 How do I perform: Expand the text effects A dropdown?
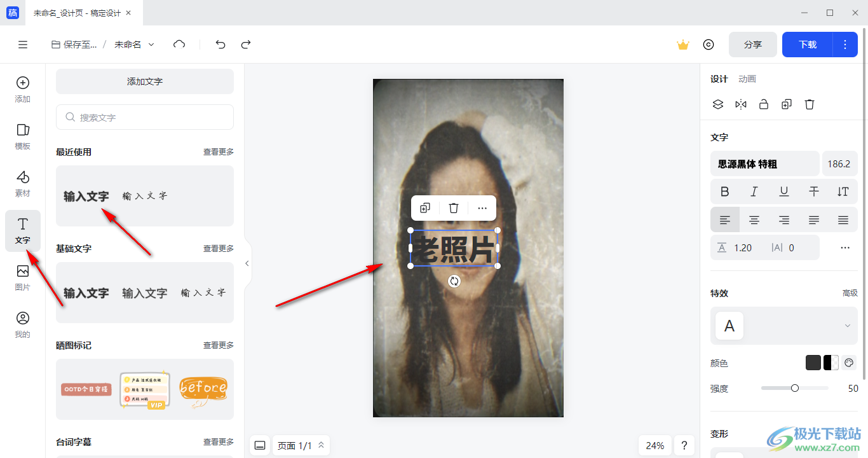click(x=784, y=326)
